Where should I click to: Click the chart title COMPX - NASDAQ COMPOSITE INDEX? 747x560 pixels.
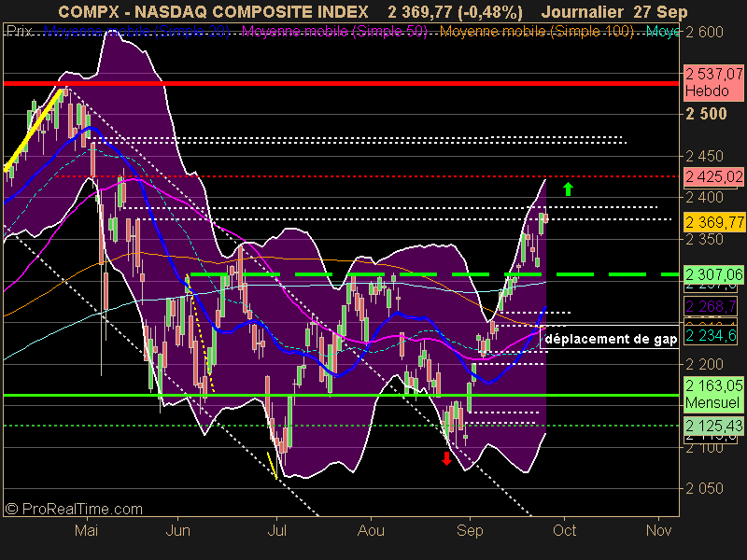click(213, 11)
